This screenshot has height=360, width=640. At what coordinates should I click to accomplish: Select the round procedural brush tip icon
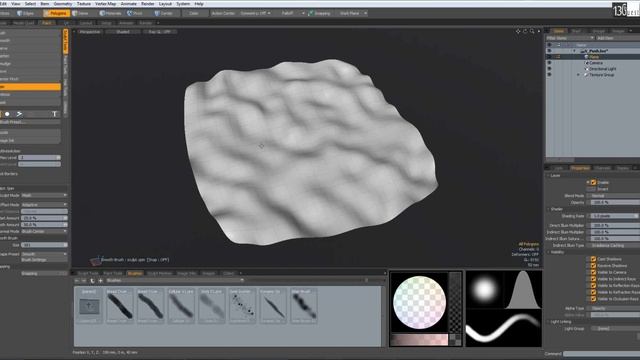tap(7, 114)
